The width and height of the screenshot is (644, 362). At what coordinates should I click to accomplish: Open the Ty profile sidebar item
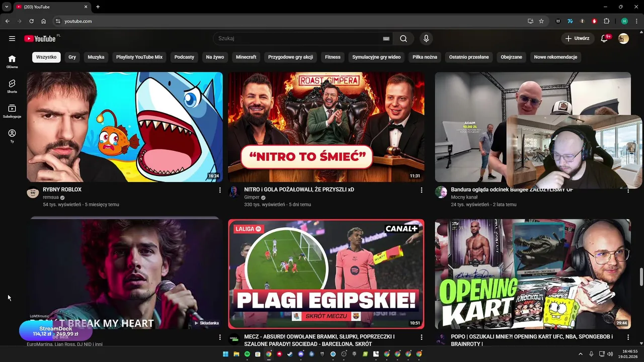pyautogui.click(x=12, y=136)
